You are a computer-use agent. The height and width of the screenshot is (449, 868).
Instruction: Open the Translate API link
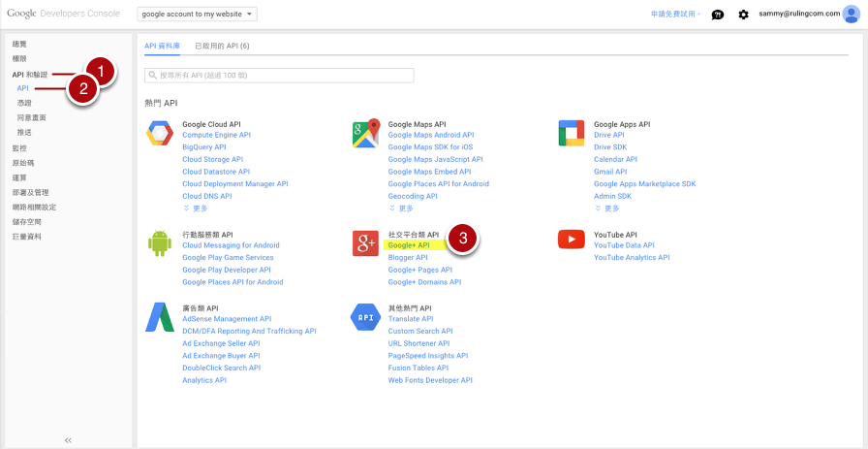pyautogui.click(x=411, y=319)
